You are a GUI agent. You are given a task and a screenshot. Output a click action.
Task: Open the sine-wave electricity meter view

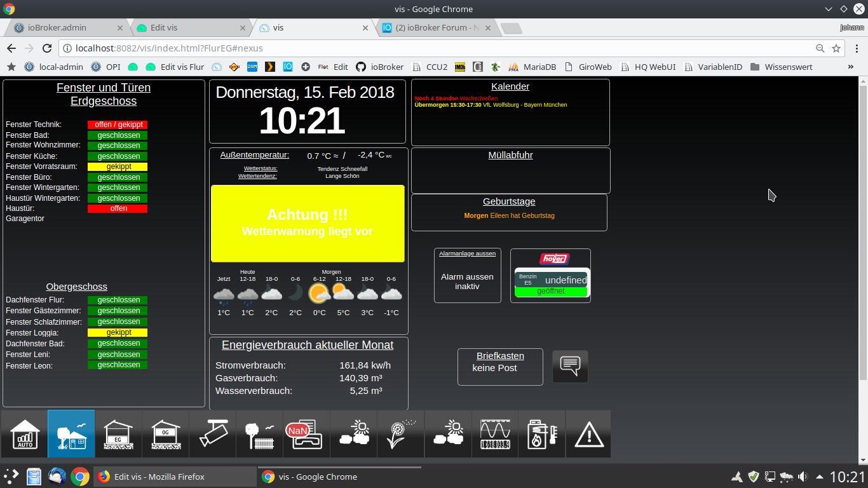494,434
